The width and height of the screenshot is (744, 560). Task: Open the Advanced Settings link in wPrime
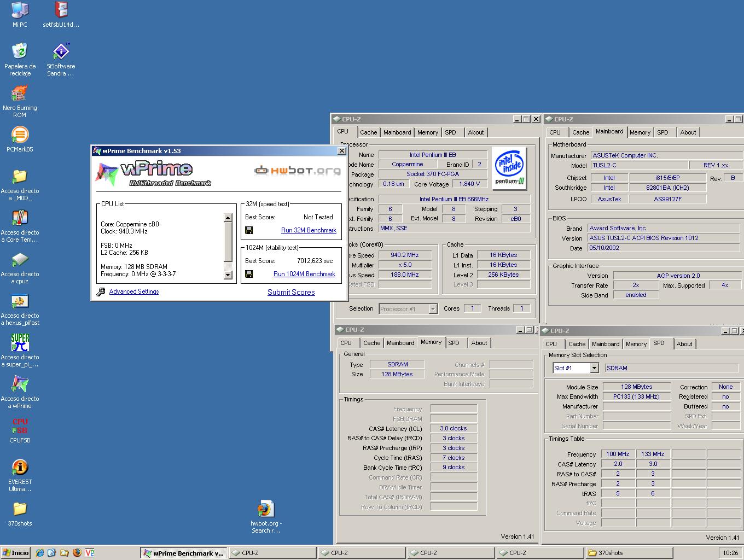pos(134,291)
